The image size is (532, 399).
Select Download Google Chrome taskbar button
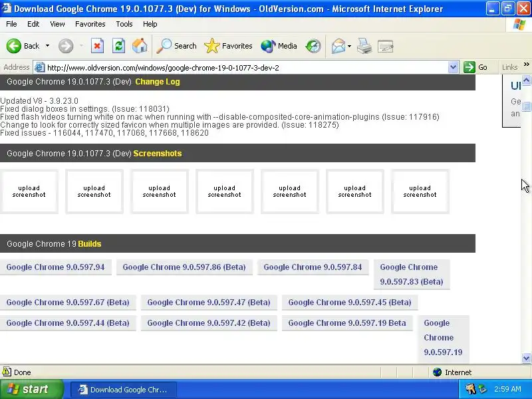click(124, 390)
